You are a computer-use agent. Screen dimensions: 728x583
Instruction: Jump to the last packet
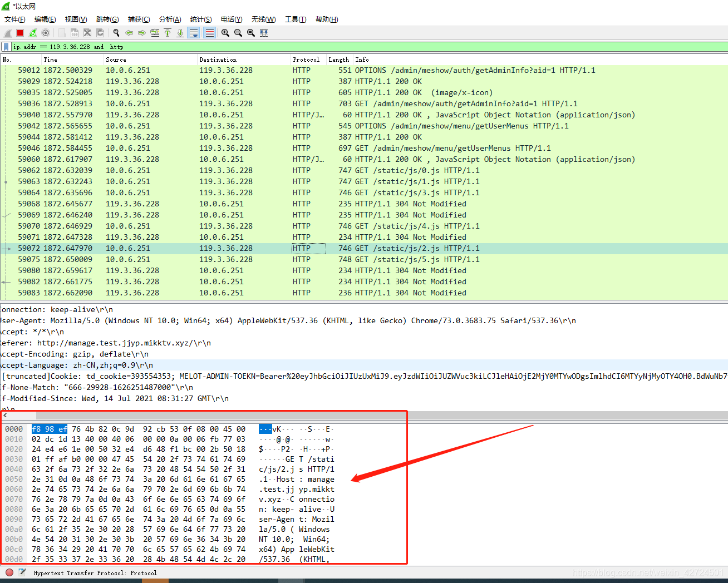[x=180, y=33]
